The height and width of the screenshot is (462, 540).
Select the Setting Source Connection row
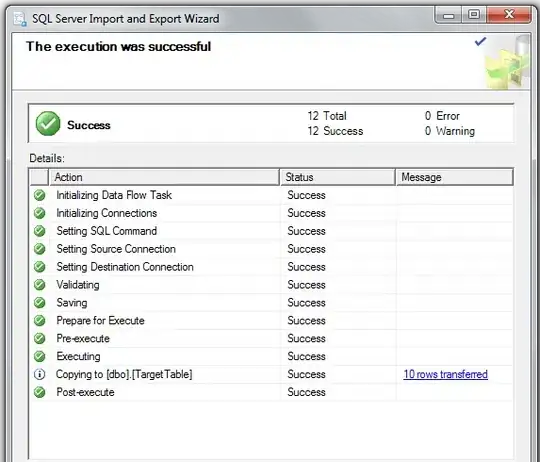(x=271, y=249)
